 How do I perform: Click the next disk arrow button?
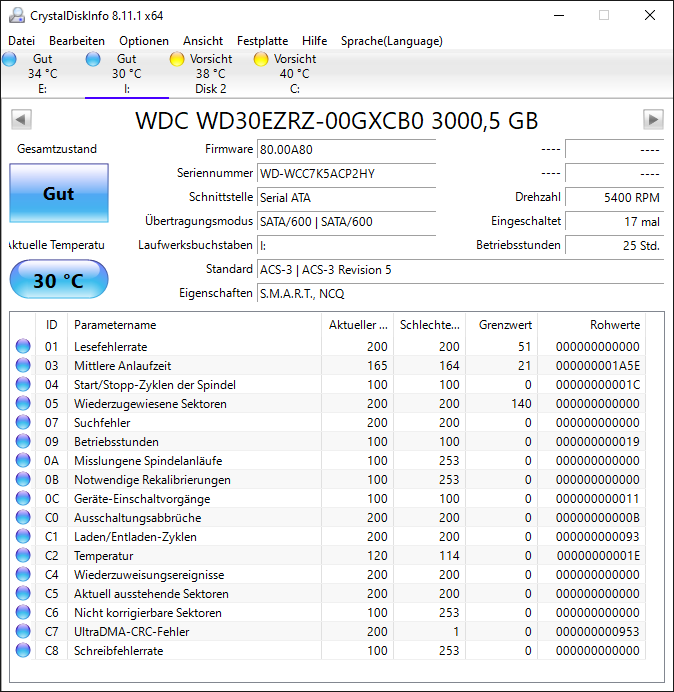pyautogui.click(x=653, y=120)
